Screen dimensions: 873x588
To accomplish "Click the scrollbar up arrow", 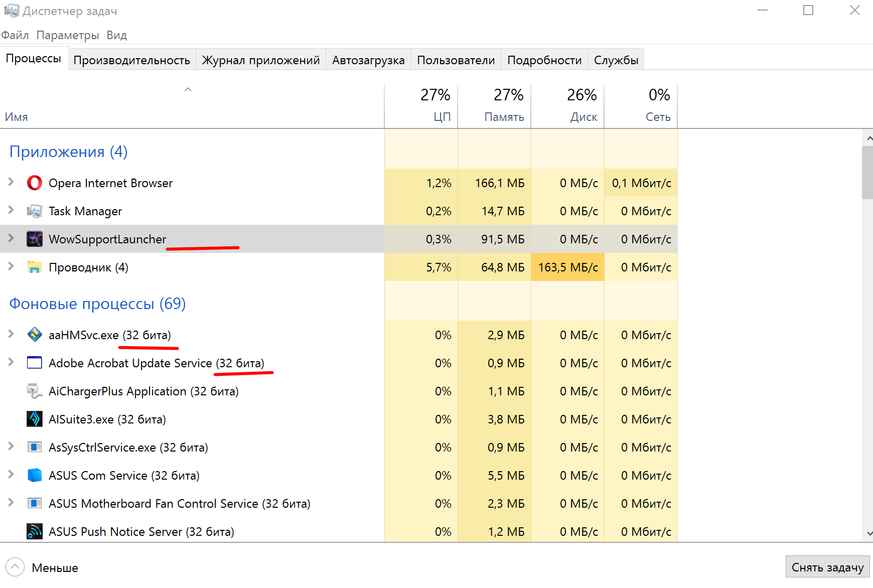I will [x=868, y=138].
